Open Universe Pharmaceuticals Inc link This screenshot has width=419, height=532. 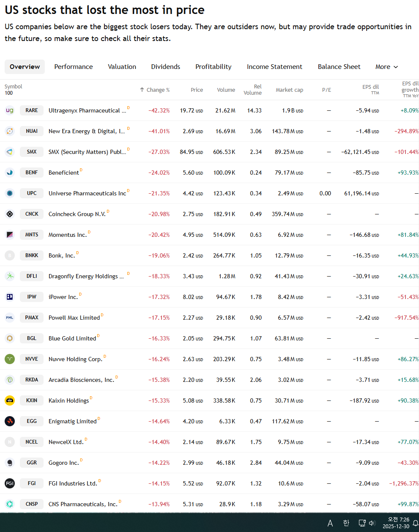click(x=87, y=193)
